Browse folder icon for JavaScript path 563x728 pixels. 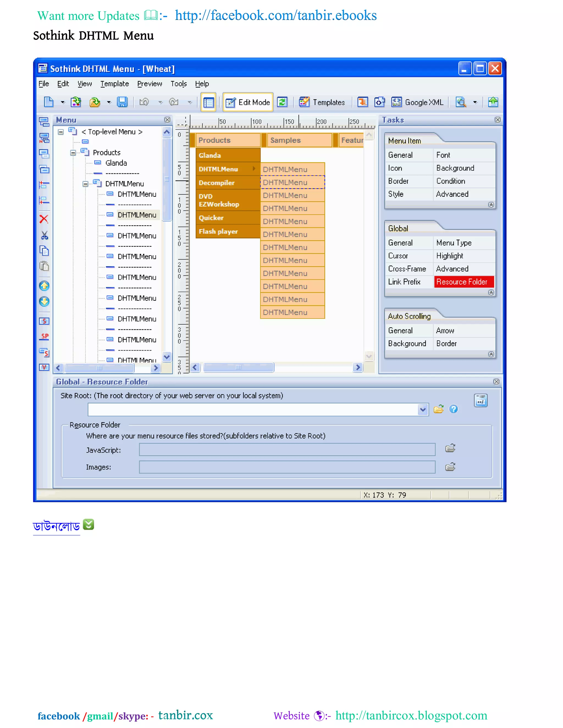coord(450,448)
